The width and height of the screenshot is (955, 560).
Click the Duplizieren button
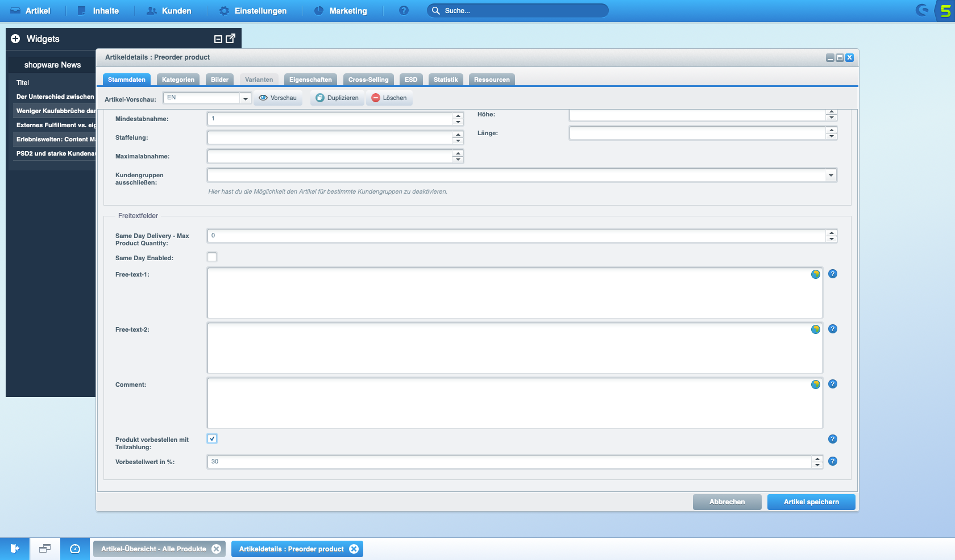[338, 98]
